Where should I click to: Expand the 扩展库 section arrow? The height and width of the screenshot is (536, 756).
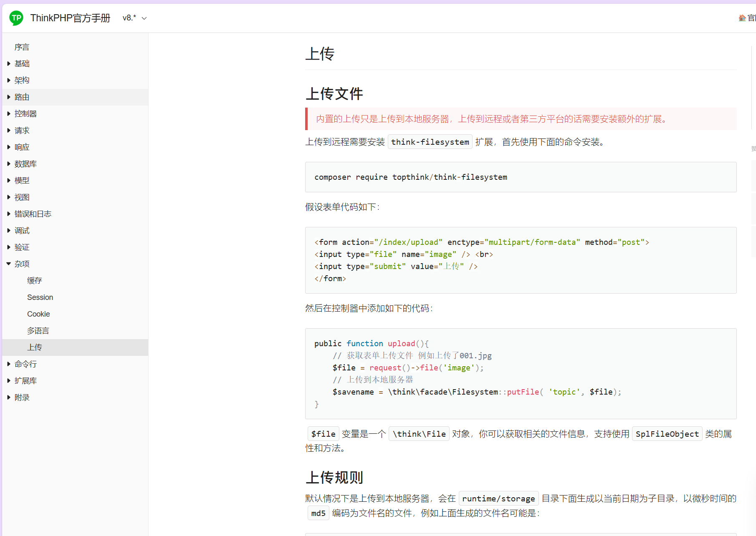click(9, 380)
